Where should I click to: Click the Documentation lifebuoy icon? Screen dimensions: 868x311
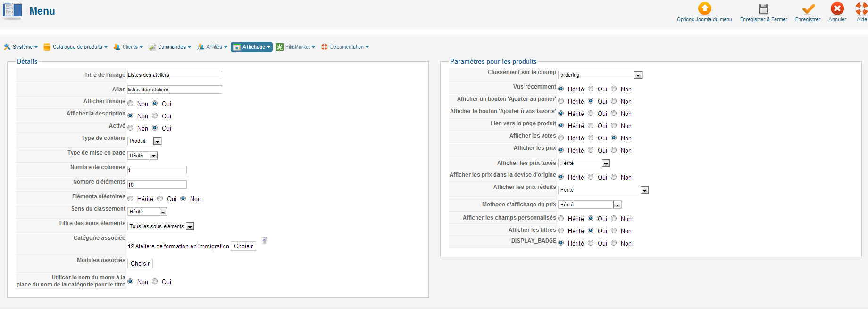pyautogui.click(x=325, y=47)
